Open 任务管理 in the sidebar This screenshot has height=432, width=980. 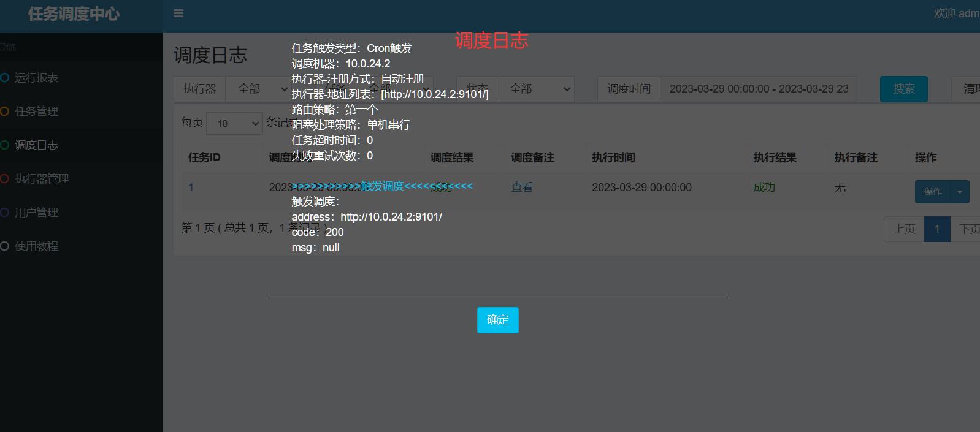click(x=36, y=112)
